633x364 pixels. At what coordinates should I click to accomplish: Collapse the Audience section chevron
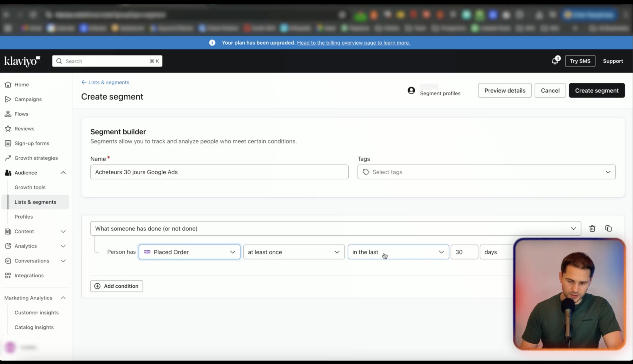point(63,173)
